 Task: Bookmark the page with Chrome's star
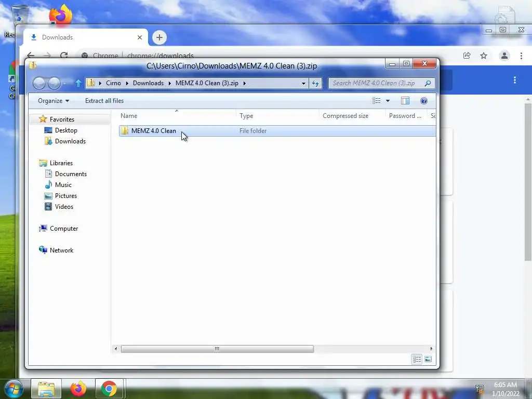(484, 56)
